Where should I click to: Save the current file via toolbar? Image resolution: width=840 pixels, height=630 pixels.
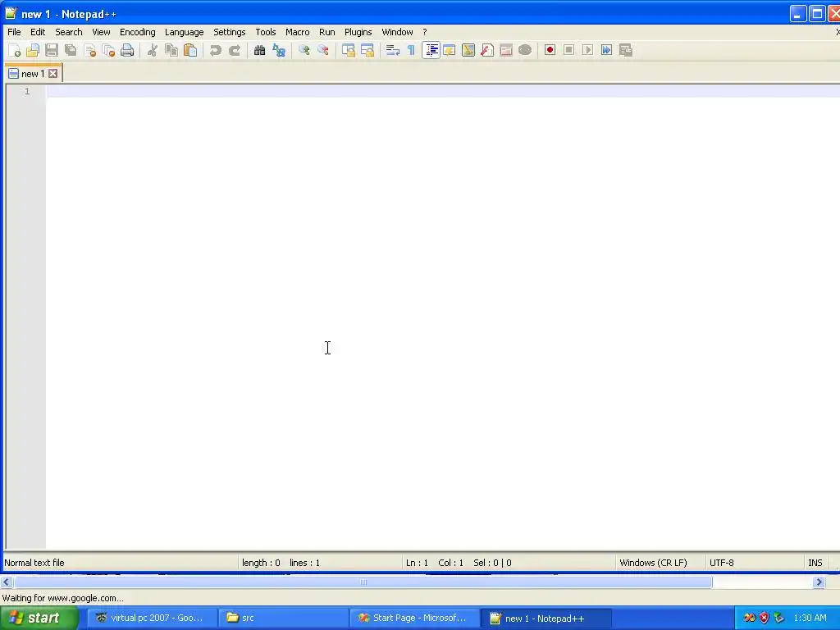[x=52, y=50]
